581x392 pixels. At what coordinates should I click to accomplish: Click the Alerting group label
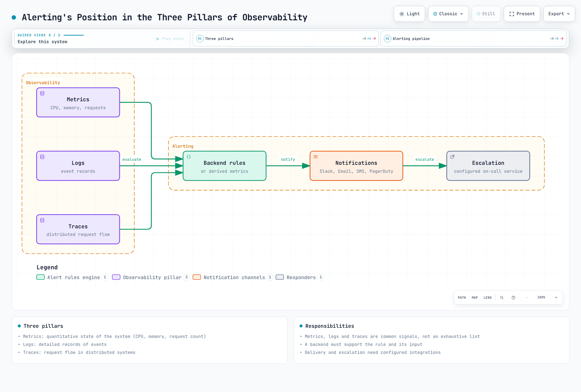pyautogui.click(x=183, y=146)
